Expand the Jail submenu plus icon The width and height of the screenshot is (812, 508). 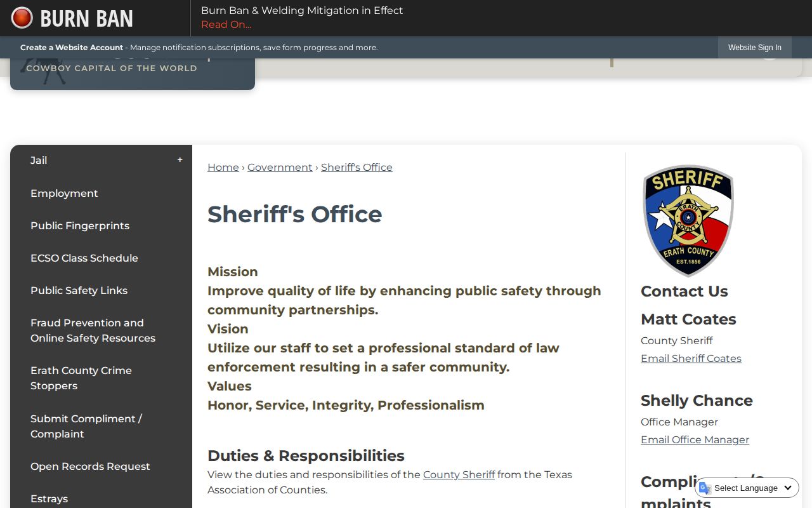[x=180, y=160]
